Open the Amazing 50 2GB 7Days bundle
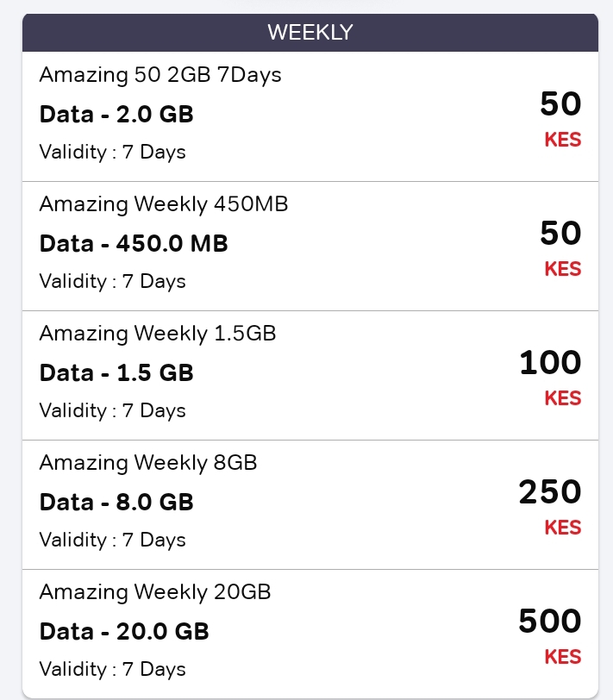Image resolution: width=613 pixels, height=700 pixels. pyautogui.click(x=160, y=74)
